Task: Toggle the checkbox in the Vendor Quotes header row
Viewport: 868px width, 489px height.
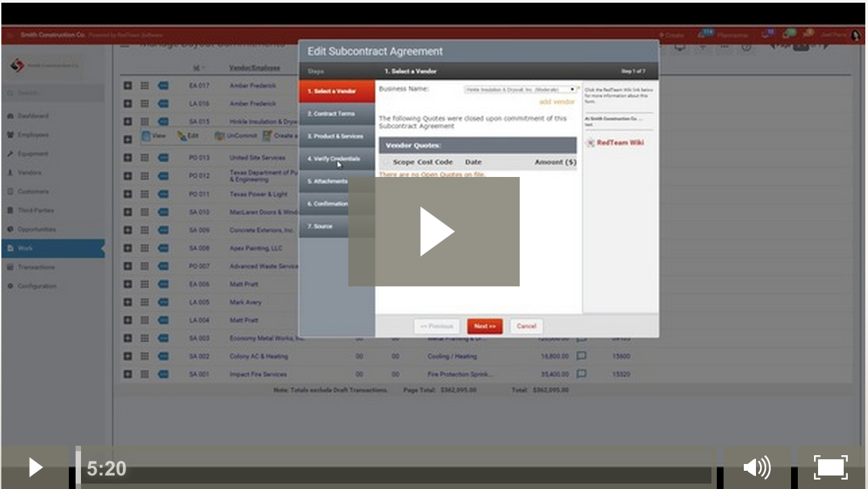Action: tap(386, 162)
